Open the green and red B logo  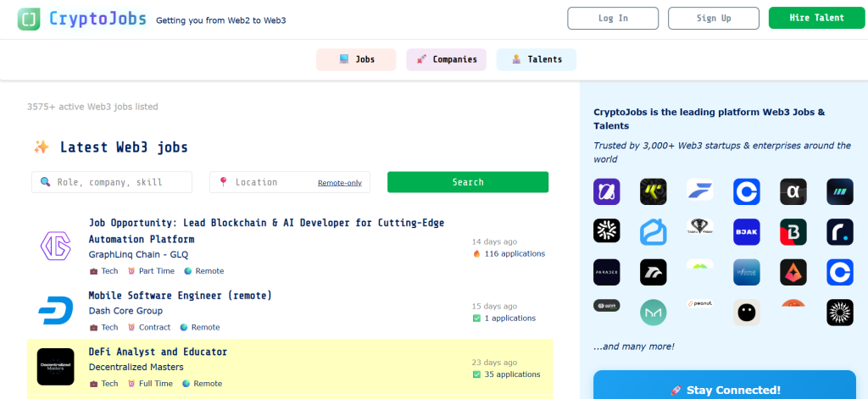tap(793, 232)
